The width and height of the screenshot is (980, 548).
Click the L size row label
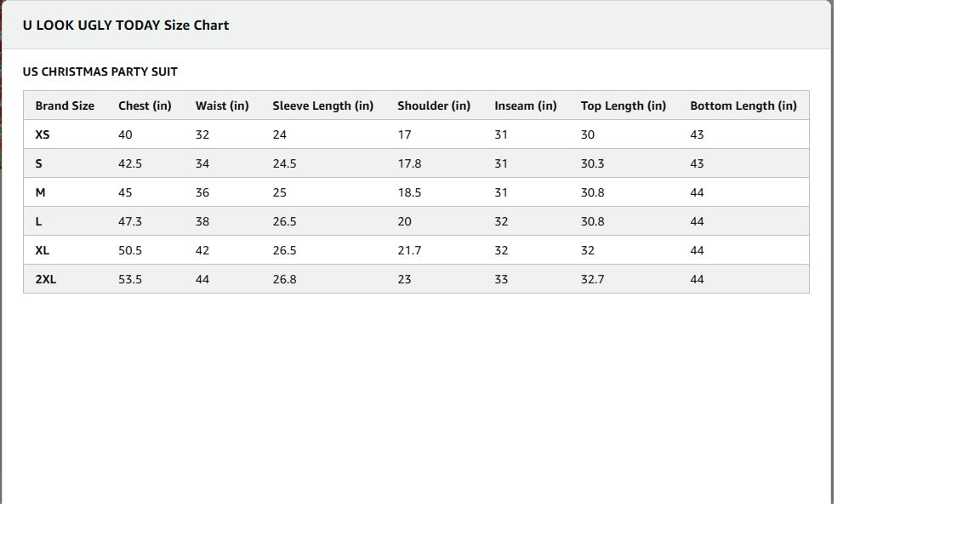39,222
